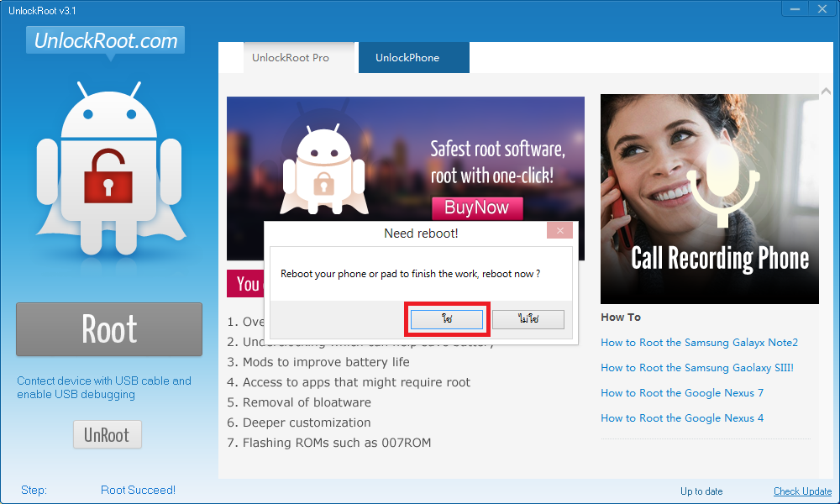This screenshot has width=840, height=504.
Task: Click the Check Update link
Action: (802, 491)
